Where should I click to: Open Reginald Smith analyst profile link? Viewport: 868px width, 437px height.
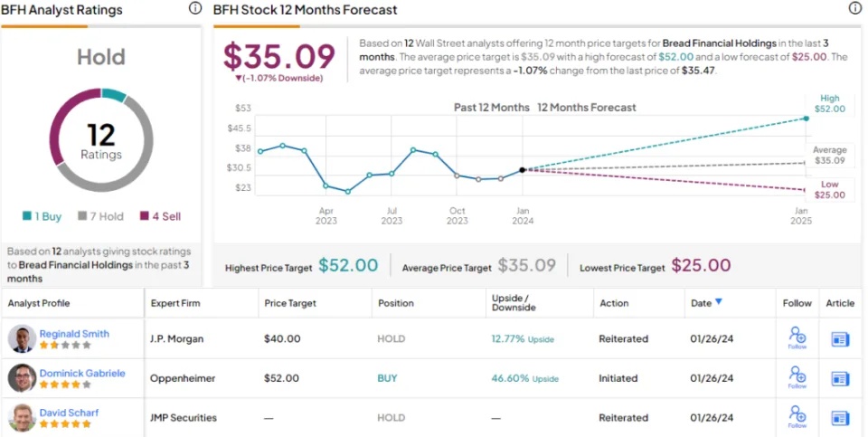[x=74, y=334]
